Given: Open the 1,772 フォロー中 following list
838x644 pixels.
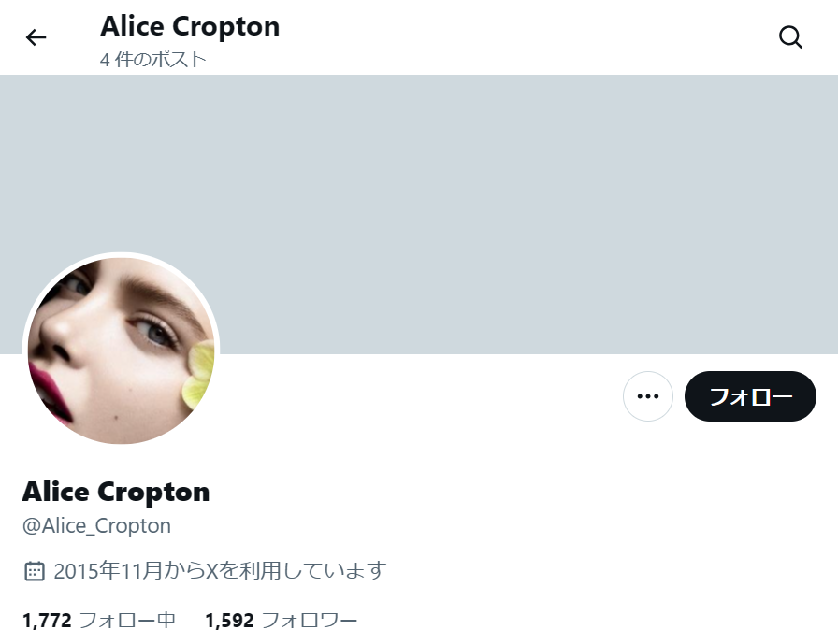Looking at the screenshot, I should tap(99, 621).
